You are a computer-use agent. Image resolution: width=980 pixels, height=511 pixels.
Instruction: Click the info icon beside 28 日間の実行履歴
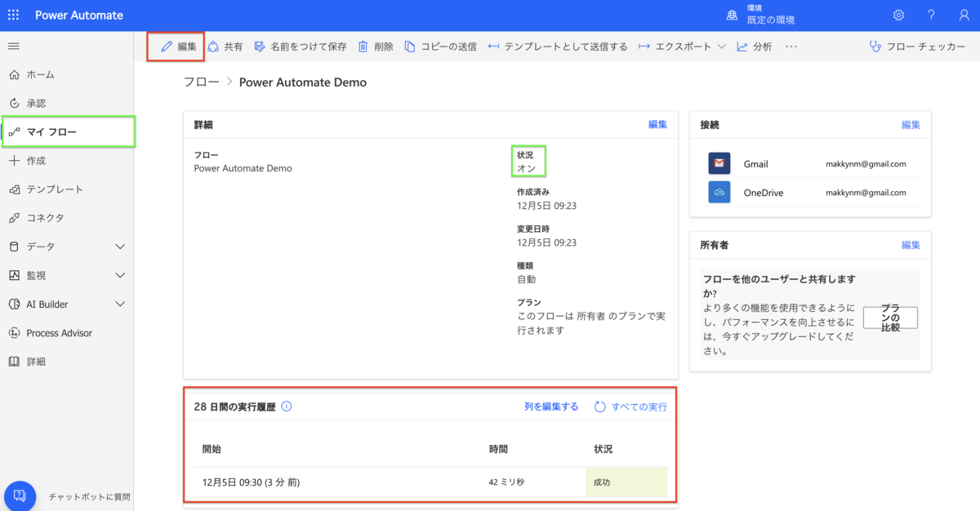click(287, 406)
